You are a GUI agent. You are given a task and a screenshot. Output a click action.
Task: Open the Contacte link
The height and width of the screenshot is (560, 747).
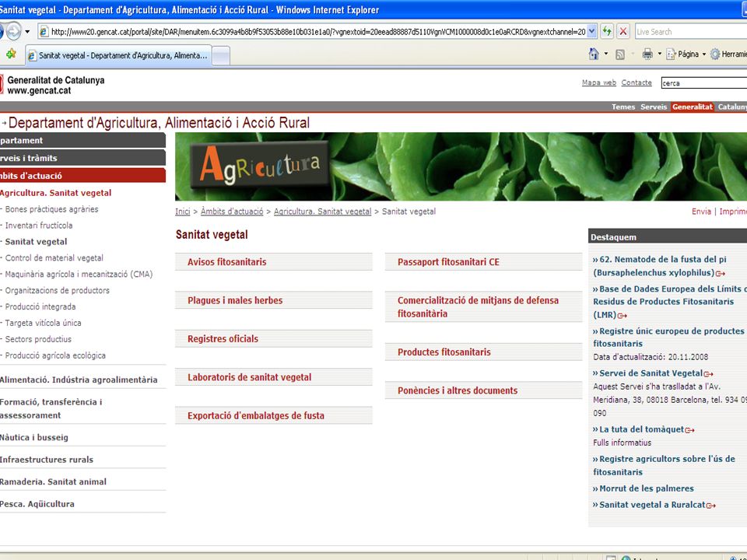637,82
